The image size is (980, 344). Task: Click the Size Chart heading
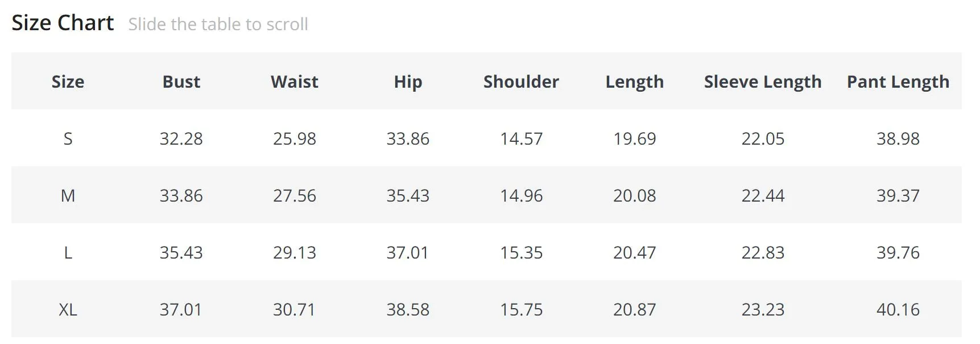point(63,23)
